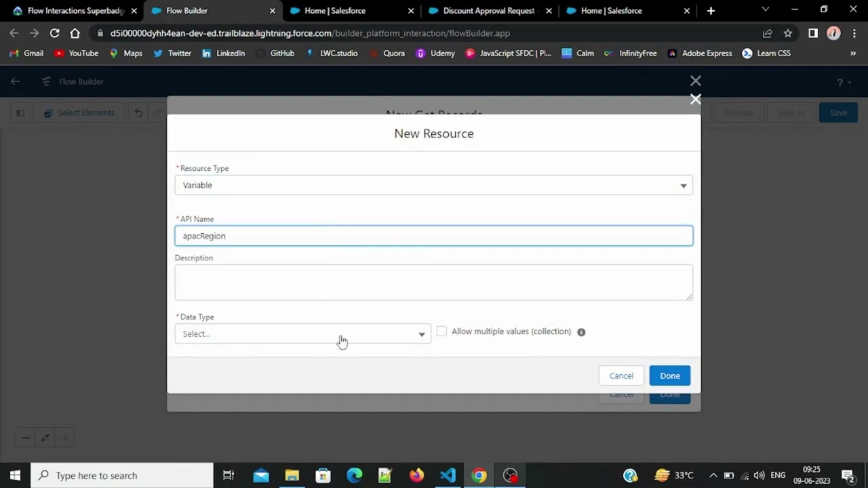Click the blue Done button in New Resource dialog
This screenshot has width=868, height=488.
point(669,375)
